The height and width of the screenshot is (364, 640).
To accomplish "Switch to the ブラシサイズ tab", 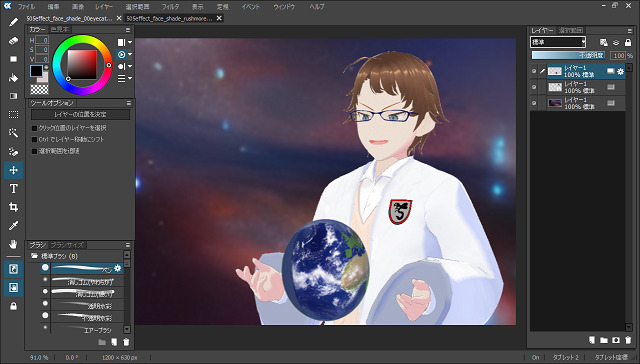I will [67, 245].
